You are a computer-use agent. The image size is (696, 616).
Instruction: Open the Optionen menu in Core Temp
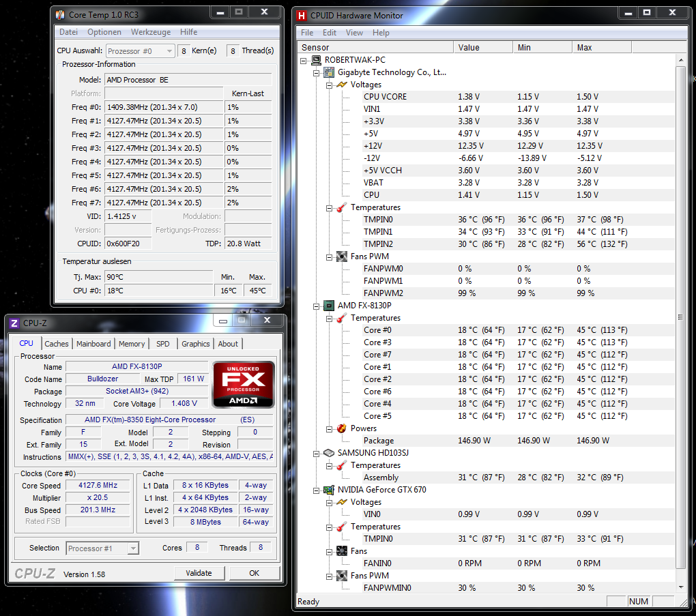pos(104,32)
